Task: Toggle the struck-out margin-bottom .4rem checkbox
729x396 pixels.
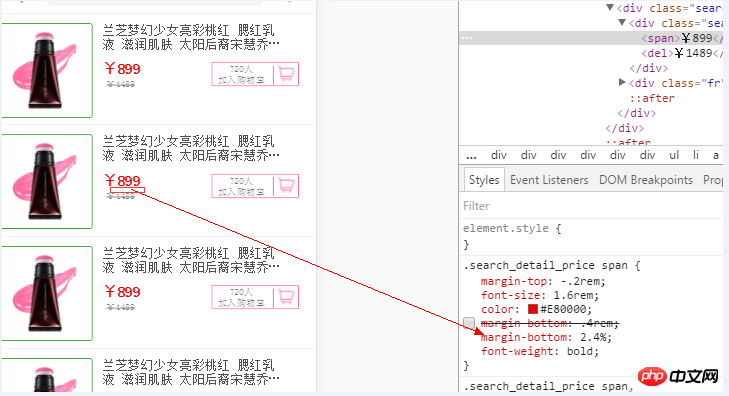Action: pos(469,323)
